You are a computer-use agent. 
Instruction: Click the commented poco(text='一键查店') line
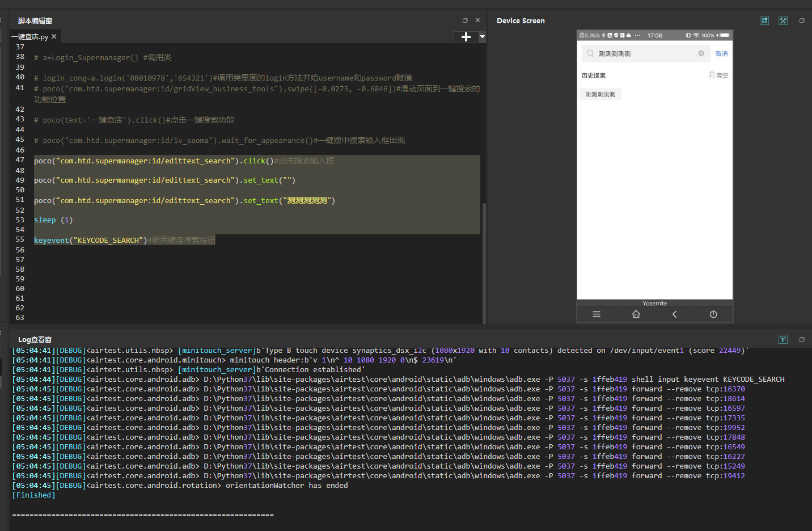(134, 120)
